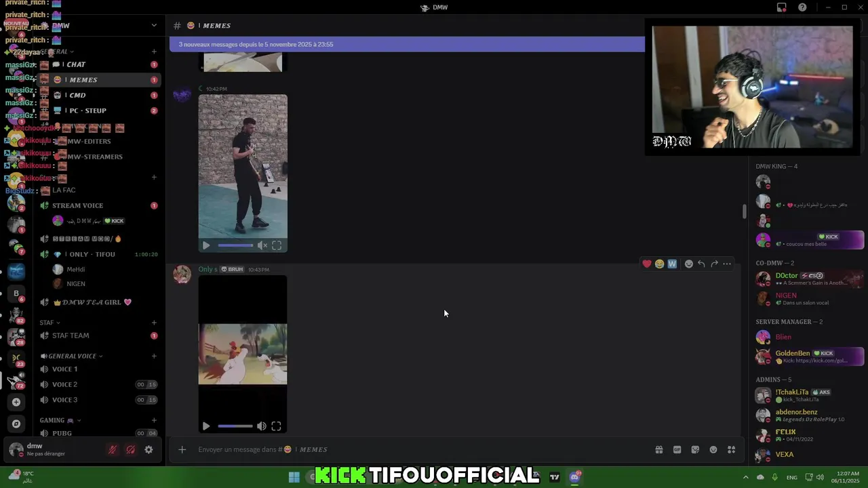The height and width of the screenshot is (488, 868).
Task: Open apps launcher icon in message bar
Action: (731, 449)
